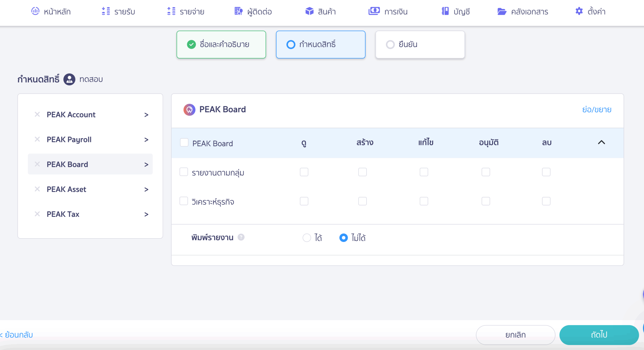The image size is (644, 350).
Task: Click the ถัดไป button
Action: [599, 335]
